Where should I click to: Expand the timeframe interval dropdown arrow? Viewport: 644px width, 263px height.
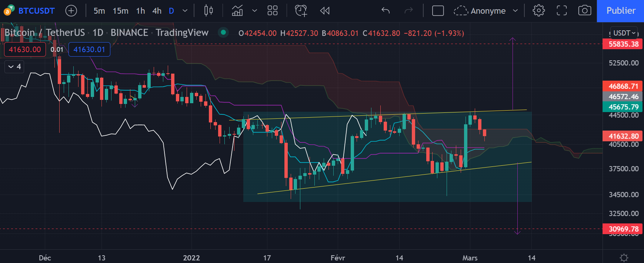click(185, 11)
